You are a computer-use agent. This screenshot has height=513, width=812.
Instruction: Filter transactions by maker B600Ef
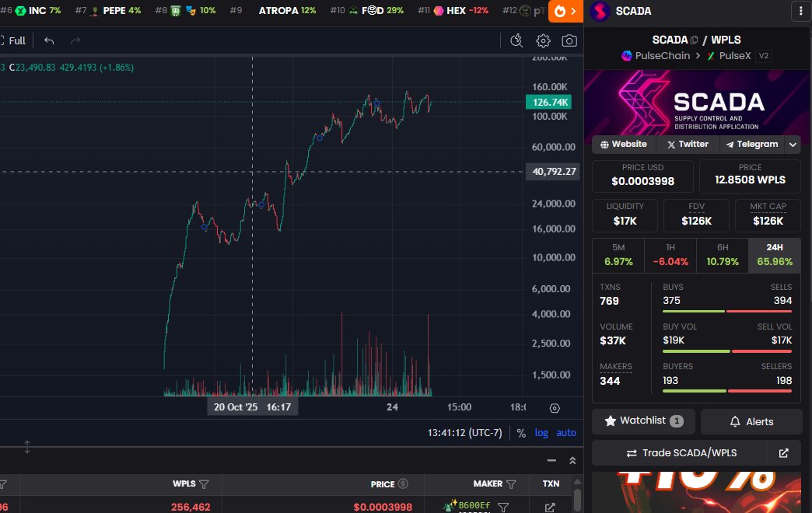click(503, 507)
